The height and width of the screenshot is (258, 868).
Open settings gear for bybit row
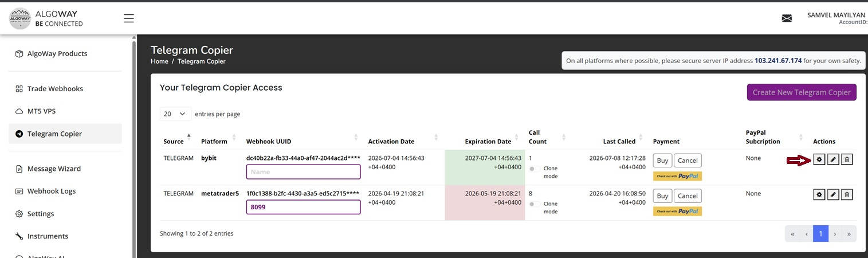point(819,159)
